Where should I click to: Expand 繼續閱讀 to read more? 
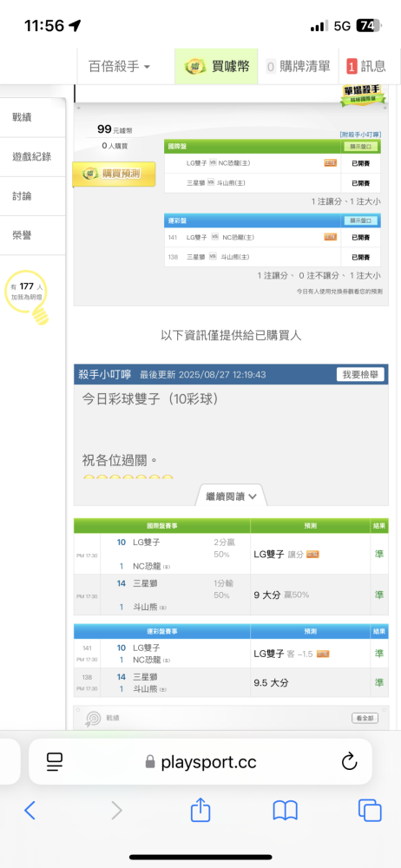[x=231, y=496]
